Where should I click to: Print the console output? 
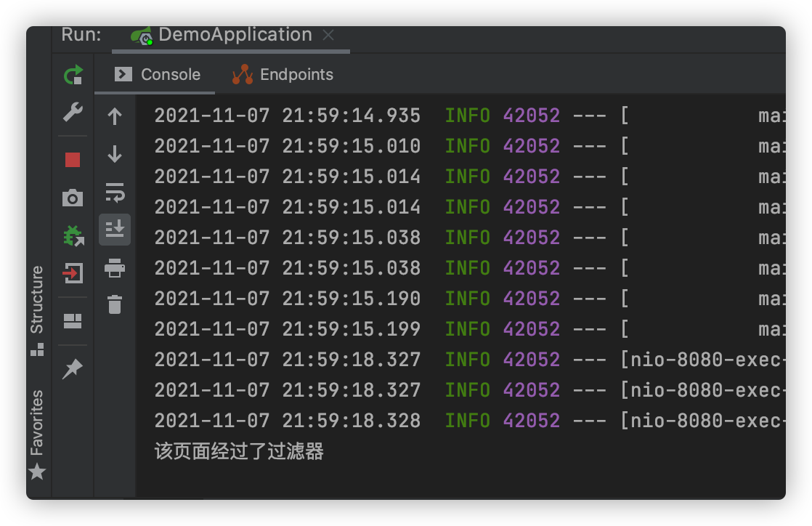tap(115, 268)
